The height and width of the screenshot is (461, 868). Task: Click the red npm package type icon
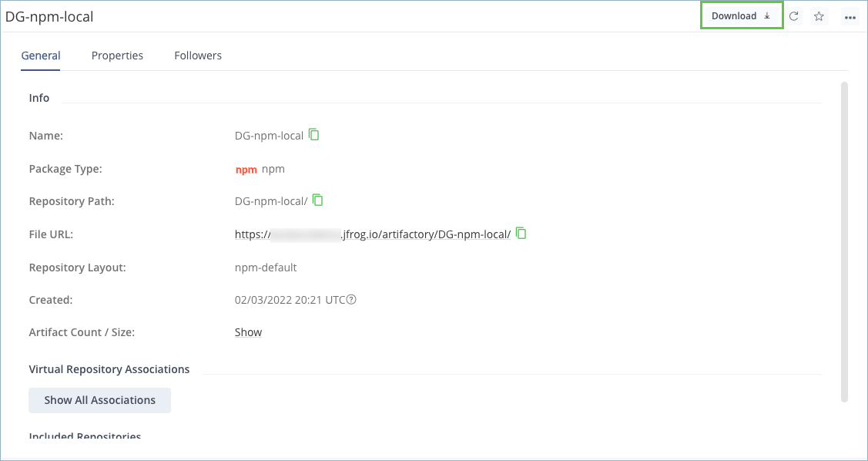(246, 169)
